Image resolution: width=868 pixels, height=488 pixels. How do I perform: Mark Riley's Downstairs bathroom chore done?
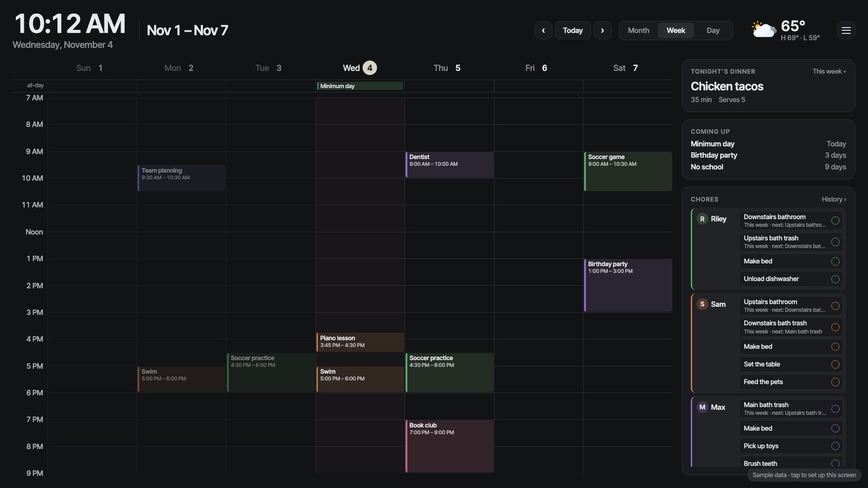[835, 220]
